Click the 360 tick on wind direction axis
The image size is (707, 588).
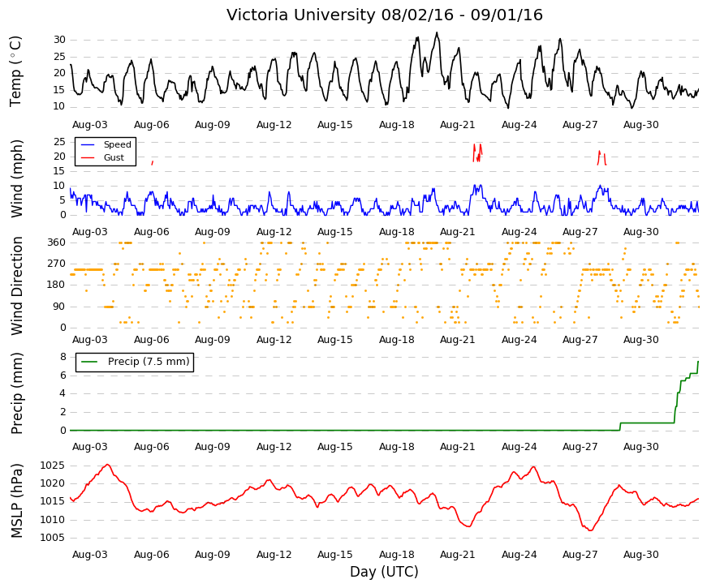point(57,242)
